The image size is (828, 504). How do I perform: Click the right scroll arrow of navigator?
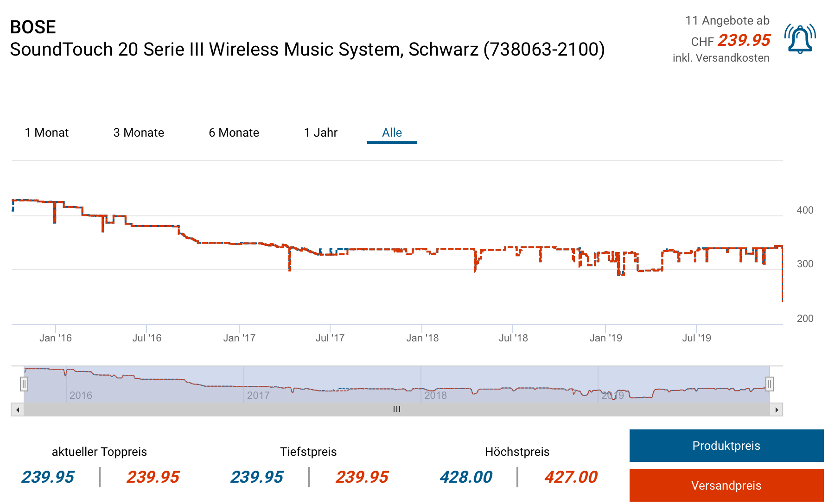tap(777, 409)
